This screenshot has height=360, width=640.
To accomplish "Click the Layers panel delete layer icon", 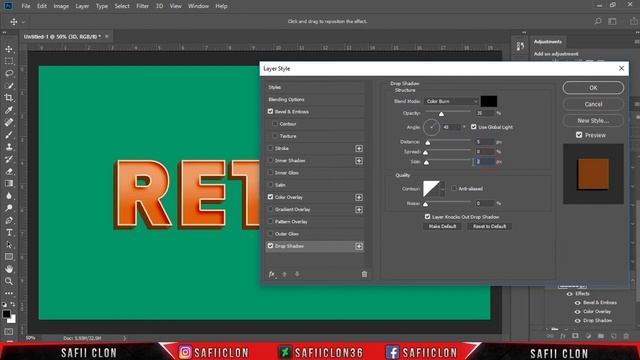I will 626,336.
